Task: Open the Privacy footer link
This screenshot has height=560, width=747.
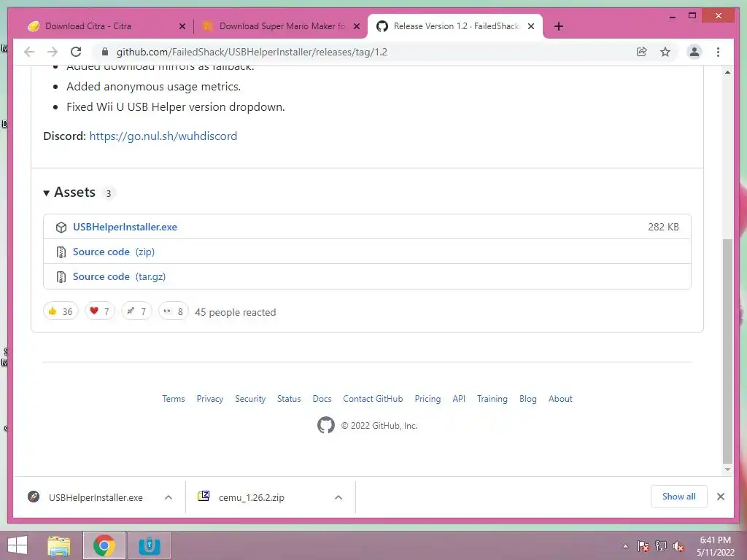Action: point(210,399)
